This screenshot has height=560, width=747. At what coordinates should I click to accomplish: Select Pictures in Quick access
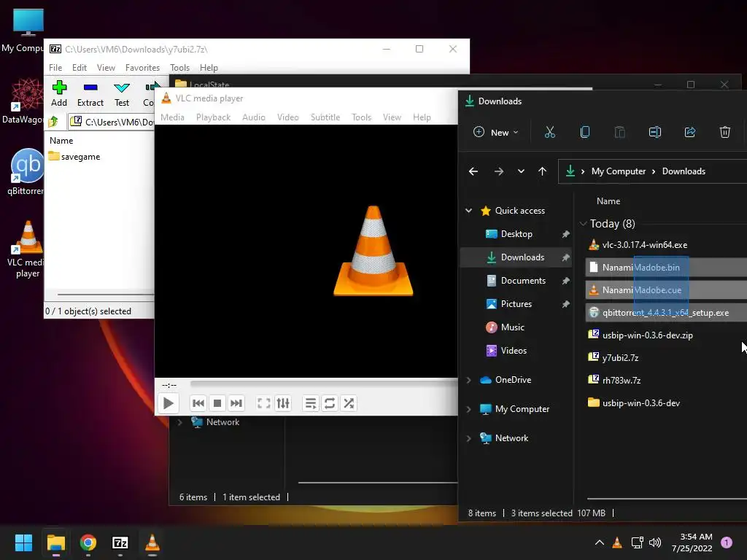[516, 304]
